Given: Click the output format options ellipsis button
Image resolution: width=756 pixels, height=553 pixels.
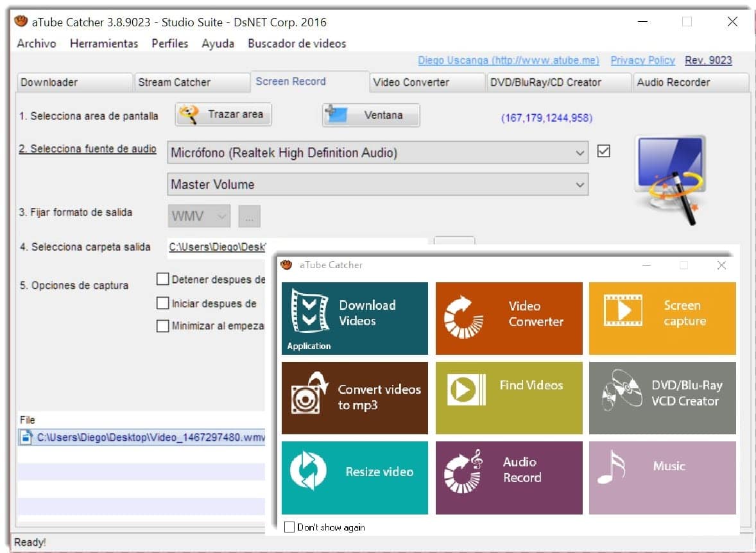Looking at the screenshot, I should [x=249, y=216].
